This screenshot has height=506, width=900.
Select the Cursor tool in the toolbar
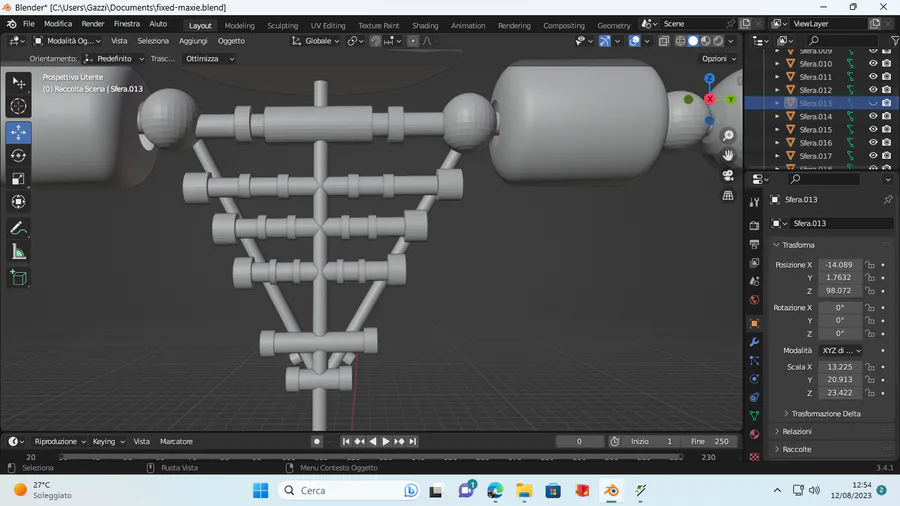[18, 106]
